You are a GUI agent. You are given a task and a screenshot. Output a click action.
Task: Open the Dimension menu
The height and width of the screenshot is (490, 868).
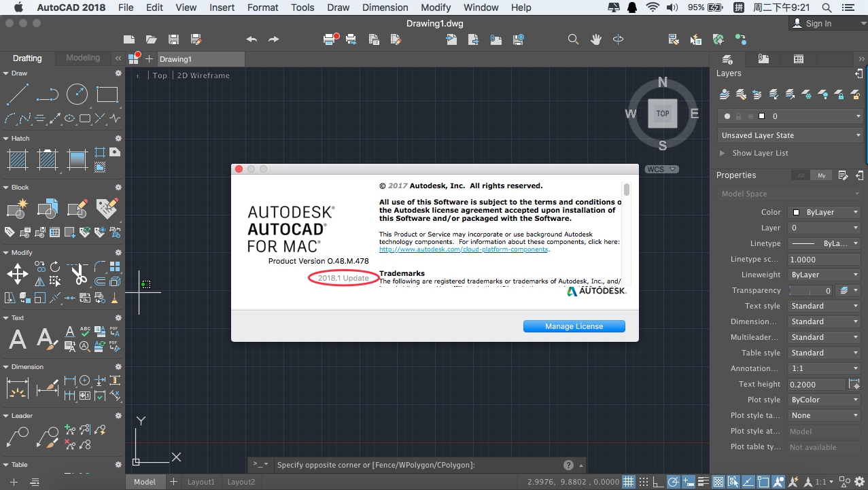point(385,7)
